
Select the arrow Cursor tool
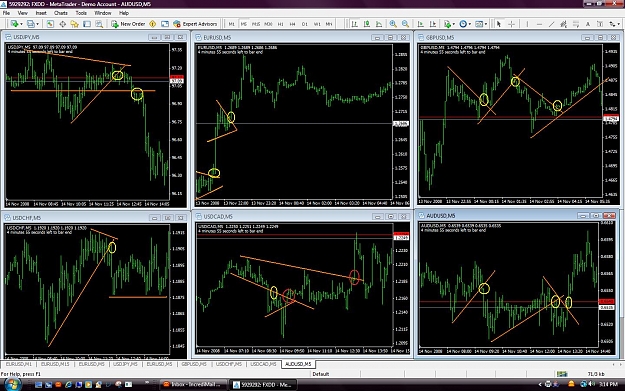pos(499,24)
